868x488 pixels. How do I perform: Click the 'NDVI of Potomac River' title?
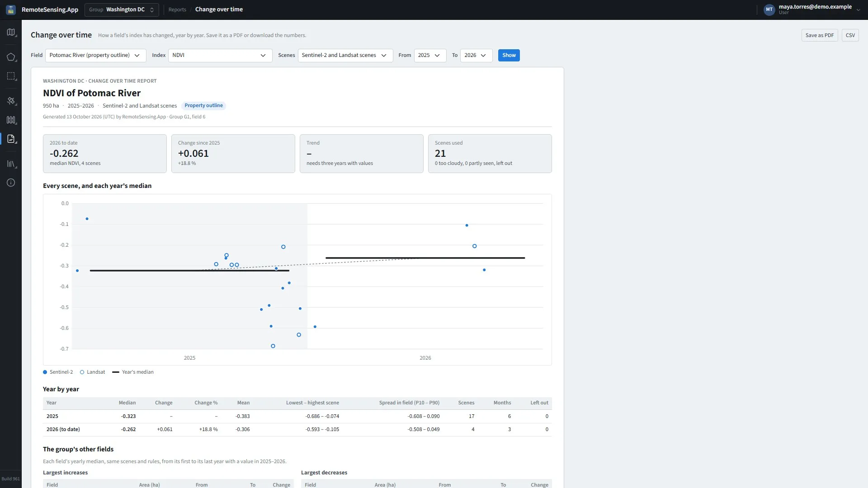click(x=92, y=93)
